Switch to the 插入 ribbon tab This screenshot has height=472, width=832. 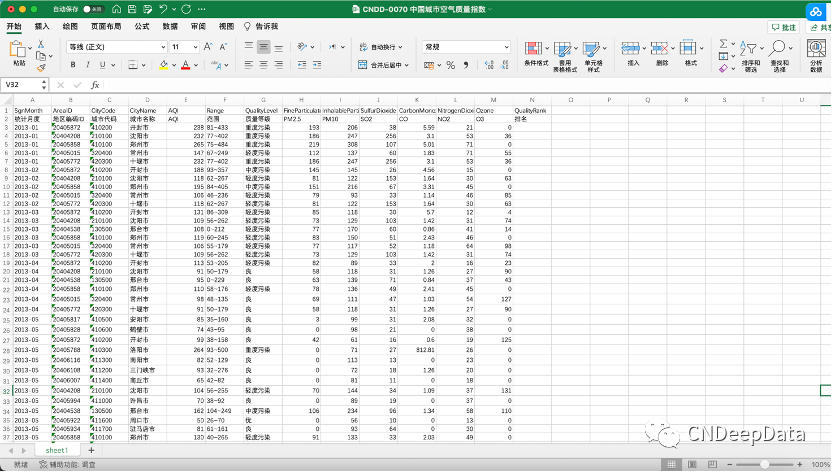[42, 27]
